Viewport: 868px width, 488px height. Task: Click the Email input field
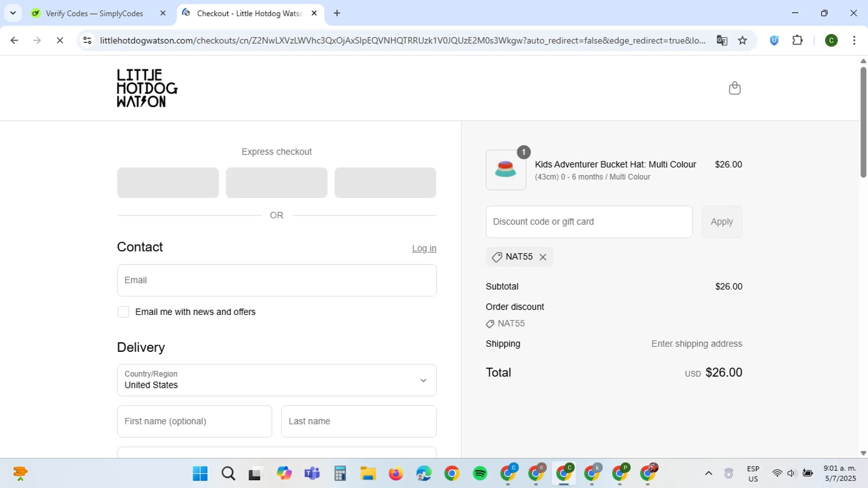[x=277, y=280]
